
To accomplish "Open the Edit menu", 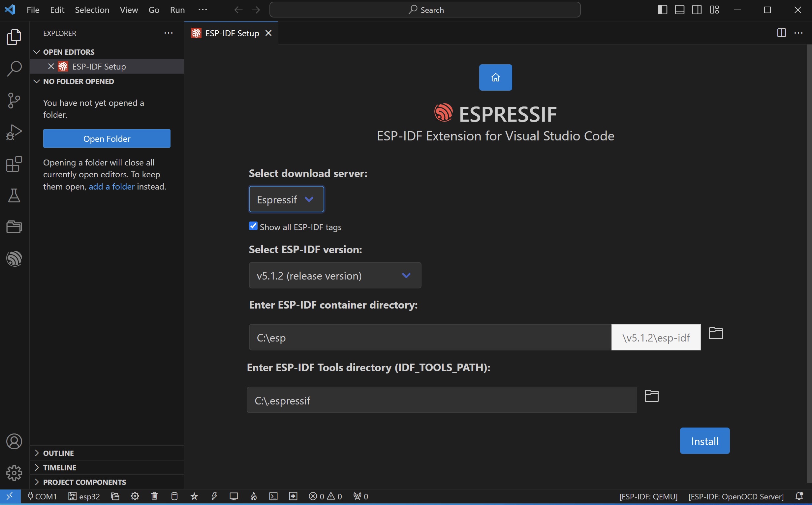I will (x=57, y=10).
